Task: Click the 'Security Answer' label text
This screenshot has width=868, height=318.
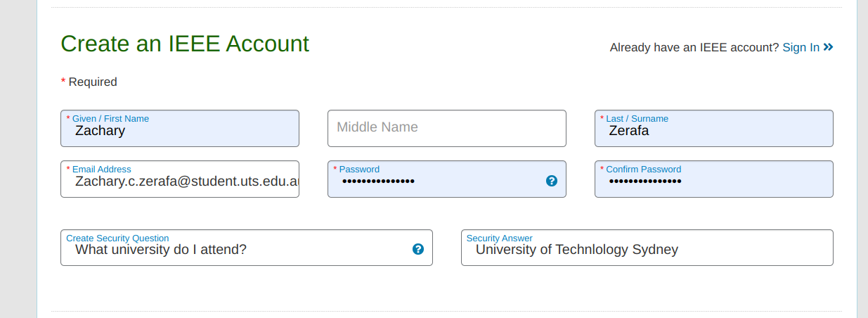Action: 499,238
